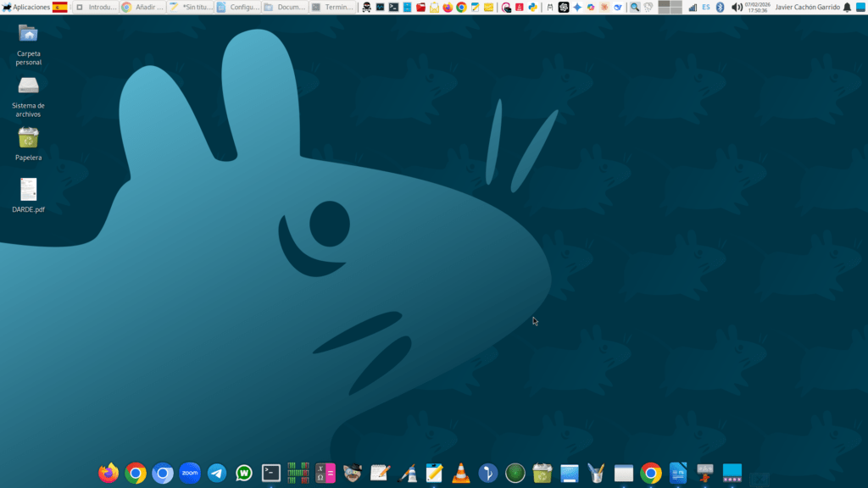Screen dimensions: 868x488
Task: Launch Firefox from the bottom dock
Action: pos(108,473)
